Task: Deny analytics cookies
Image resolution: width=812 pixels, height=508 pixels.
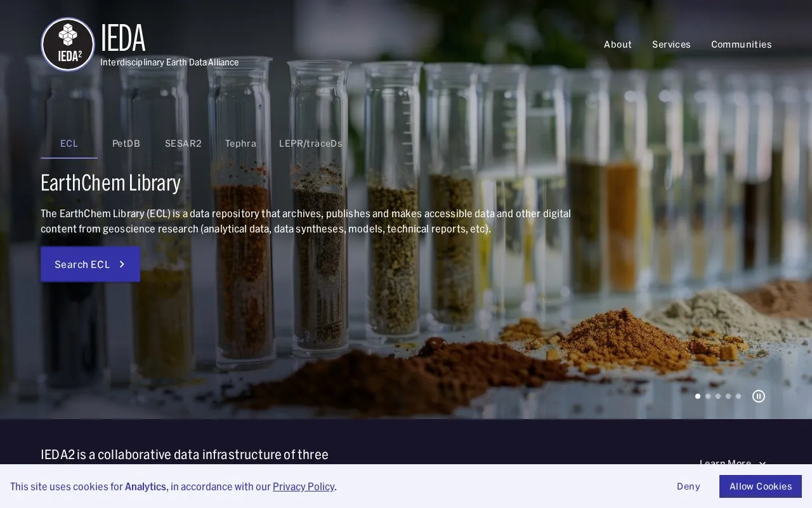Action: point(688,486)
